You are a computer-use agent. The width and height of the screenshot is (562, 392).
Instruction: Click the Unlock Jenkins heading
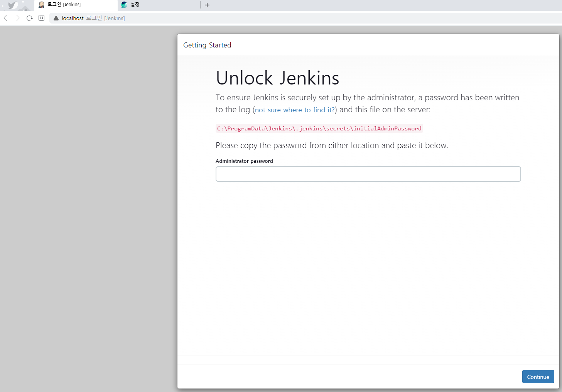277,78
